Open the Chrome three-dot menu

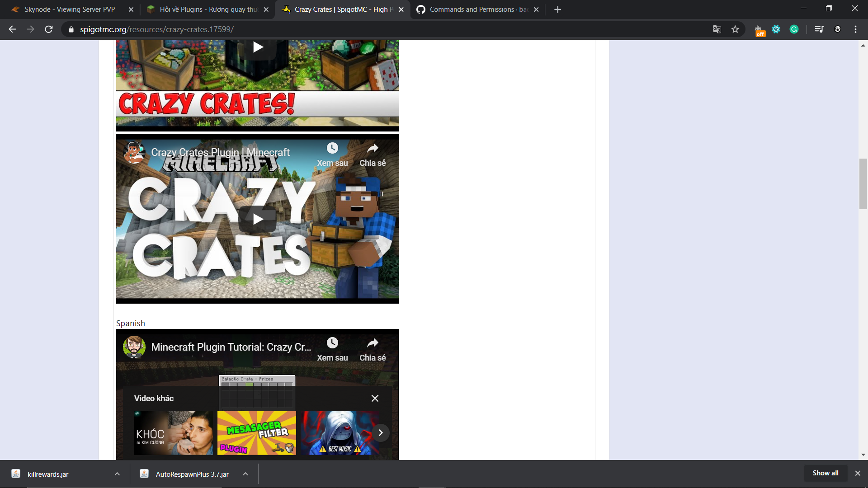[x=855, y=29]
